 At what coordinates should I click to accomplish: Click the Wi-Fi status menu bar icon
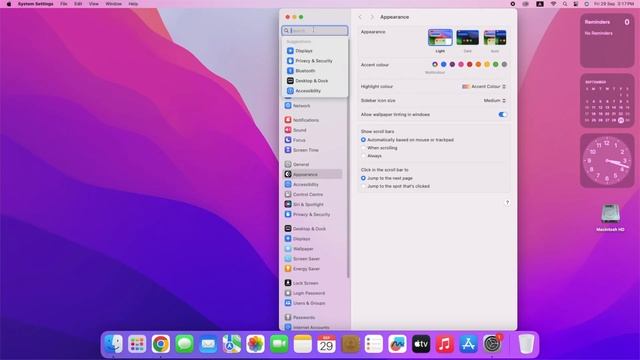click(553, 4)
